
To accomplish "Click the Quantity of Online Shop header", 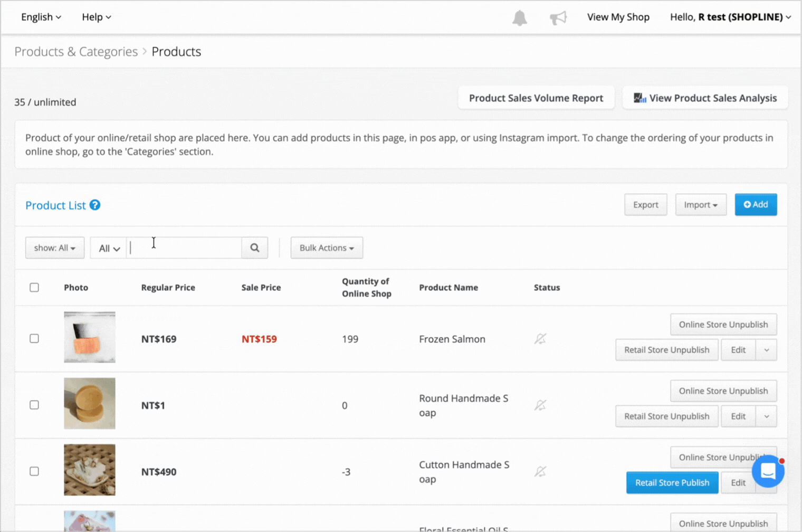I will pos(367,288).
